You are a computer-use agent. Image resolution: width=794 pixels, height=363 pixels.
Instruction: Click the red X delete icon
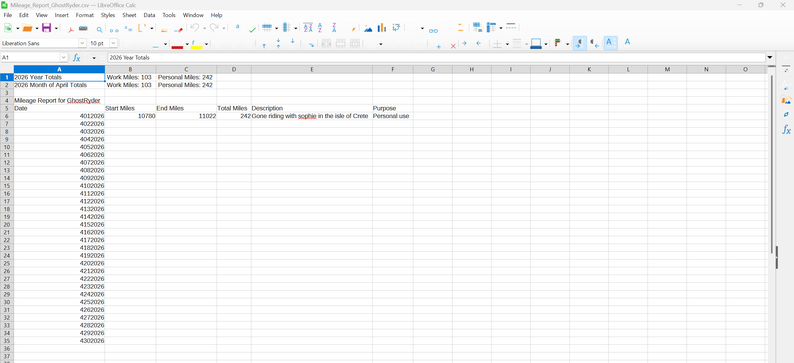(x=453, y=46)
